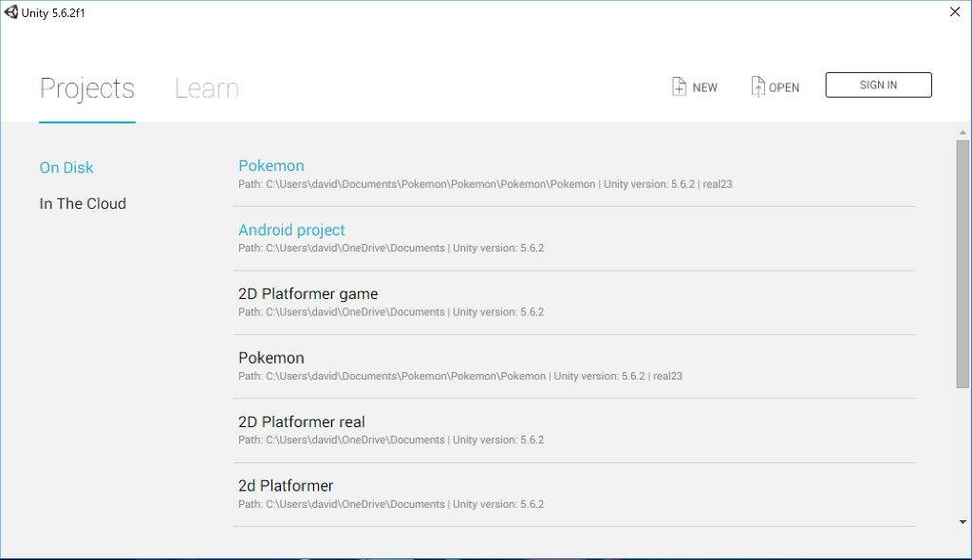Click the path text under Android project
This screenshot has width=972, height=560.
tap(391, 248)
